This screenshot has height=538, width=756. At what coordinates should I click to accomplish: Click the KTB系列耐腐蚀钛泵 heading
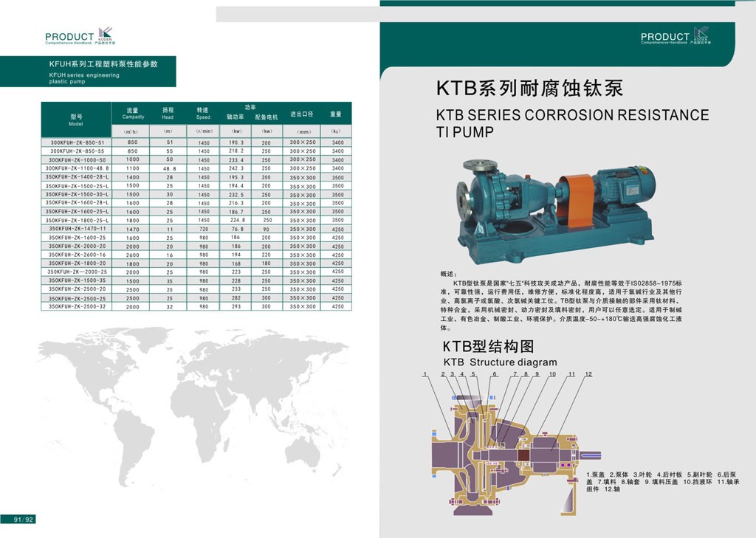point(529,89)
